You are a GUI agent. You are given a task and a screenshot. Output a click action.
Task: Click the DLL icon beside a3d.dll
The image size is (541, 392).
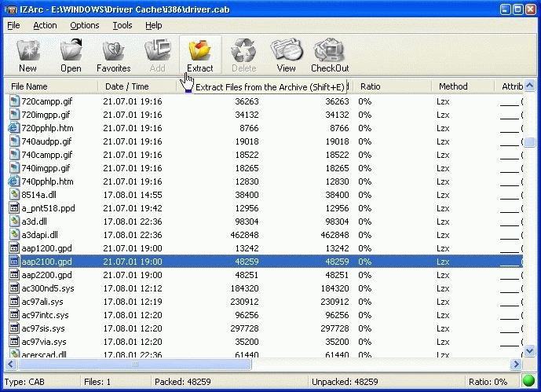14,222
